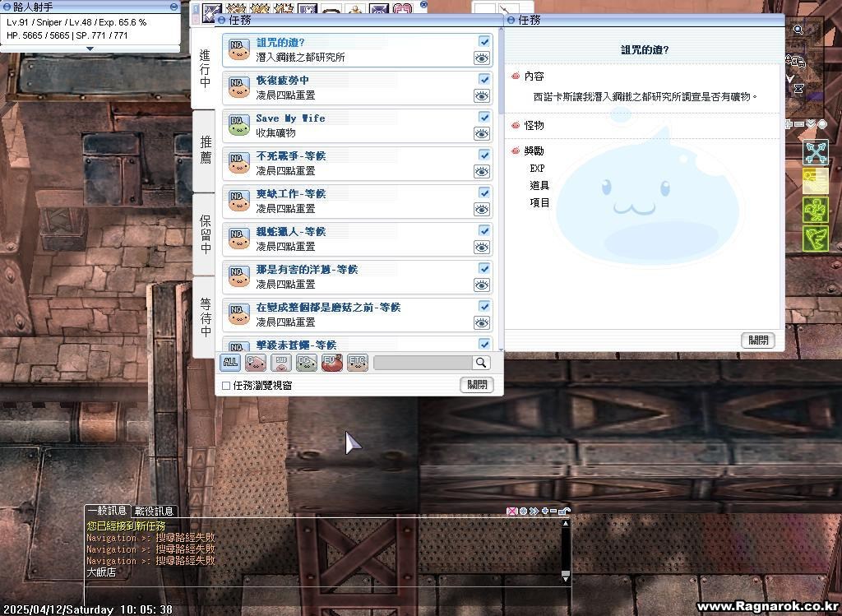Switch to the 等待中 quest tab
This screenshot has width=842, height=616.
(205, 317)
